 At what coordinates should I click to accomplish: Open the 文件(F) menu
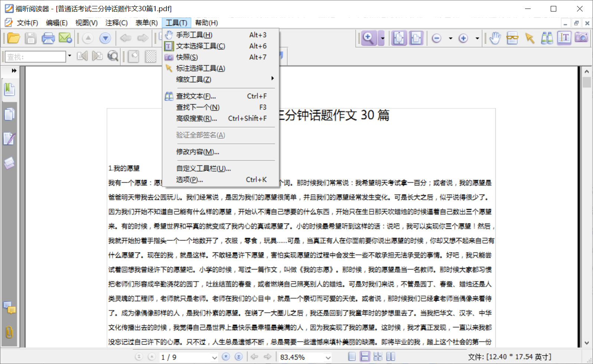pyautogui.click(x=27, y=23)
